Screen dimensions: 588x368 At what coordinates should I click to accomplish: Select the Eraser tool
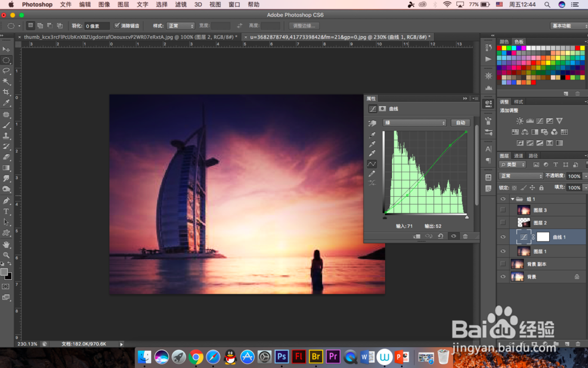pyautogui.click(x=6, y=157)
